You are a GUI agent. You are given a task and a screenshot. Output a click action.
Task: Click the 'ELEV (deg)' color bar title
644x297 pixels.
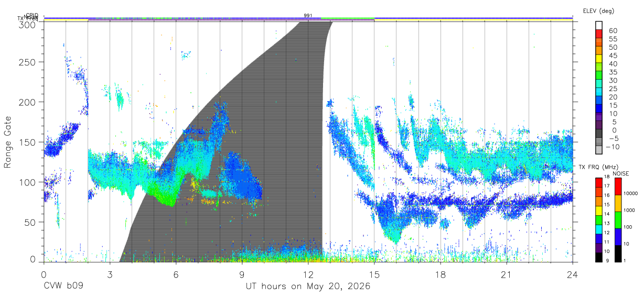click(x=598, y=10)
